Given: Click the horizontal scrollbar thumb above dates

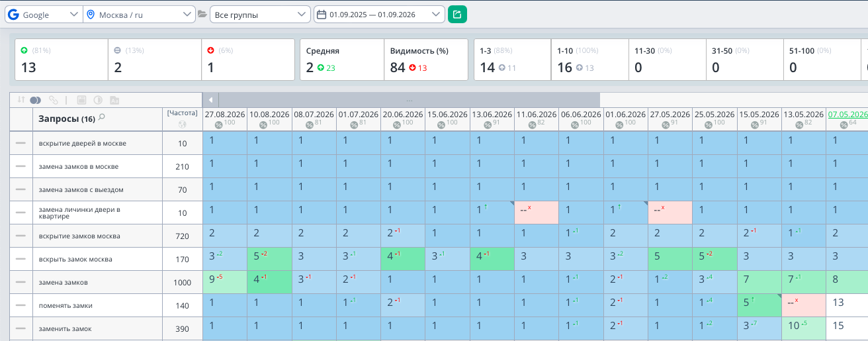Looking at the screenshot, I should pyautogui.click(x=410, y=100).
